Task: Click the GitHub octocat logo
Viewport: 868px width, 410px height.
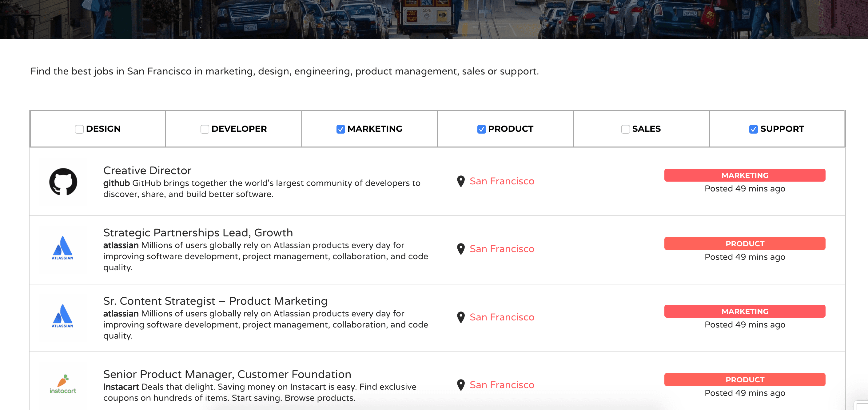Action: click(x=63, y=182)
